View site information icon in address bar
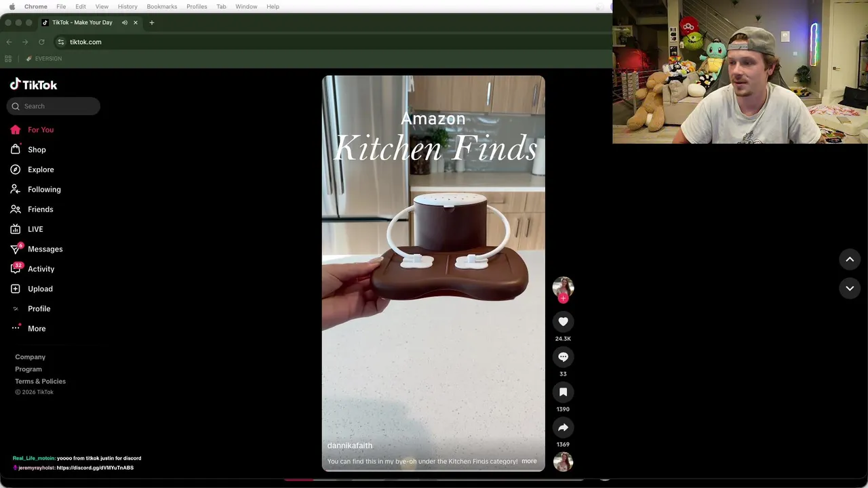 tap(60, 42)
